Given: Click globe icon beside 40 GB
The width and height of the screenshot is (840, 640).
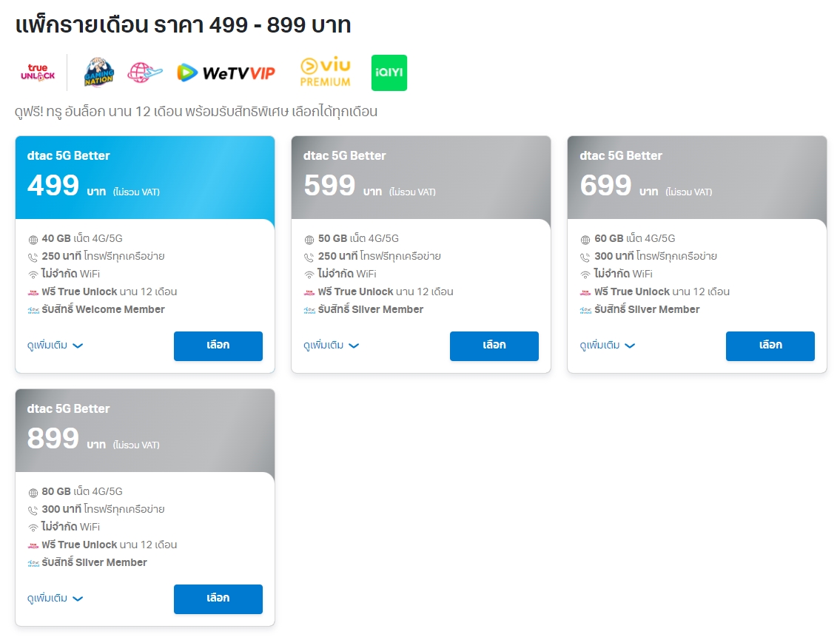Looking at the screenshot, I should (33, 239).
